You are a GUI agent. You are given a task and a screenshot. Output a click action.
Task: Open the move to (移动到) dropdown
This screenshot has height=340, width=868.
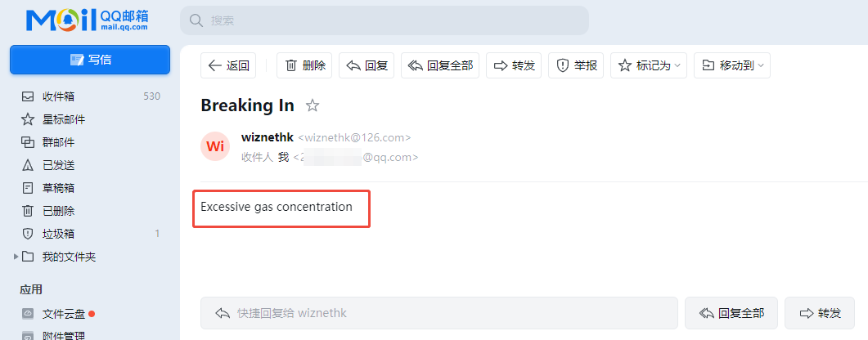[732, 66]
